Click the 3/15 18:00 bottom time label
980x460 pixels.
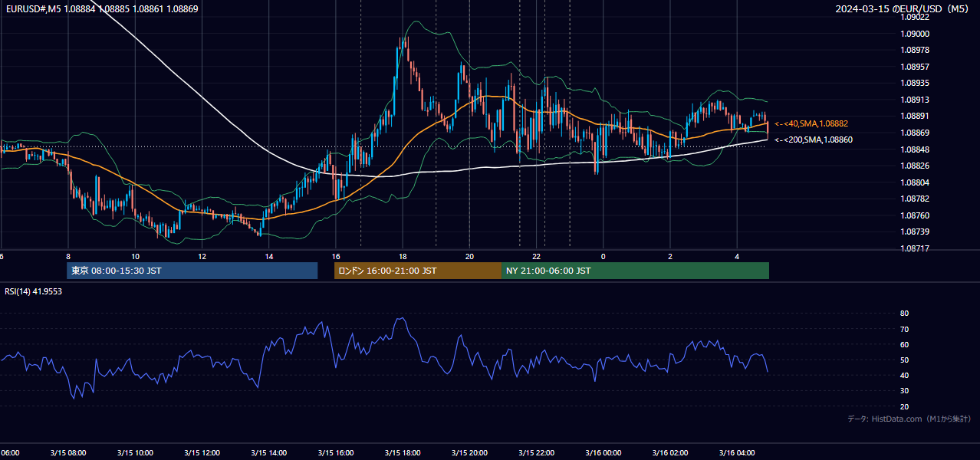pos(403,452)
